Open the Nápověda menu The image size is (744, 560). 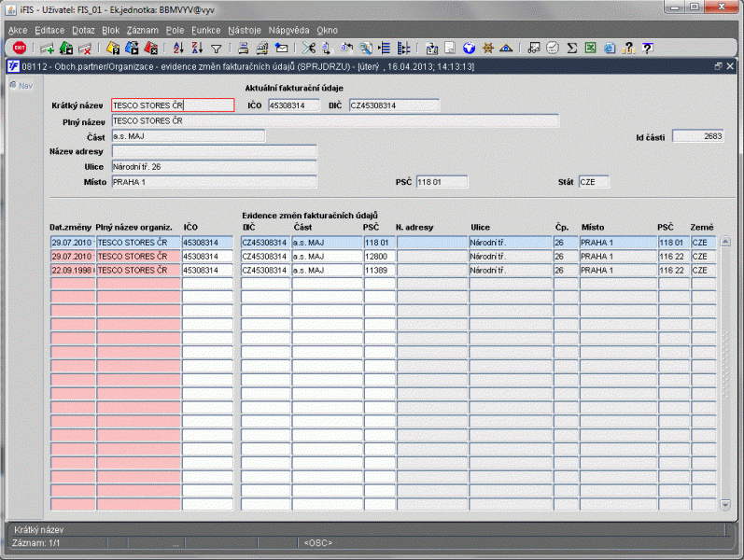(288, 30)
